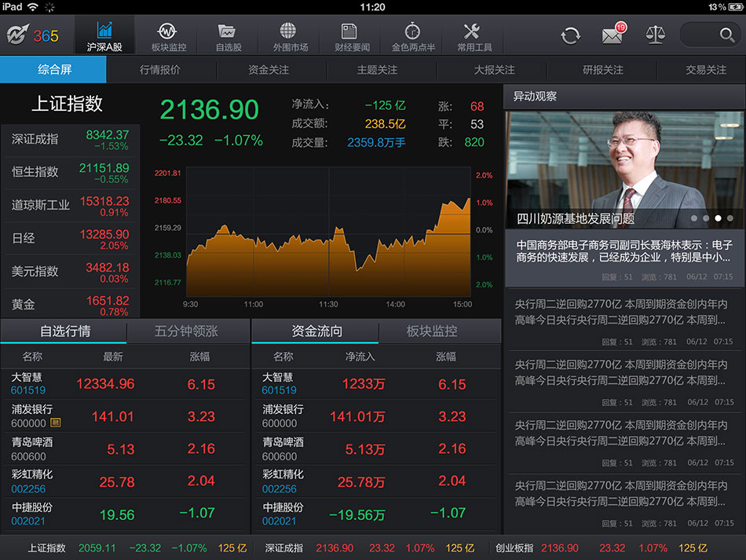The width and height of the screenshot is (746, 560).
Task: Open the 四川奶源基地发展问题 news image
Action: tap(624, 170)
